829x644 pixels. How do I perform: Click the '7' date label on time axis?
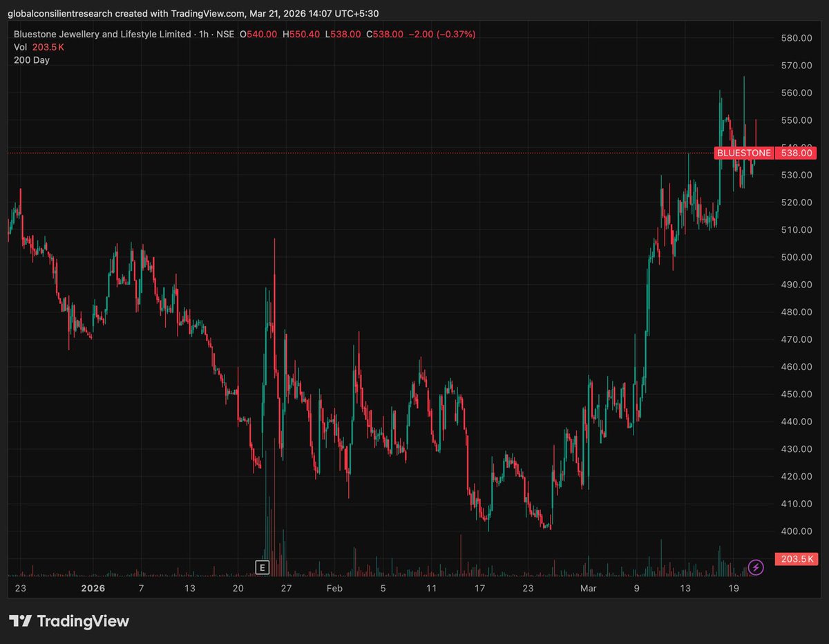point(141,589)
